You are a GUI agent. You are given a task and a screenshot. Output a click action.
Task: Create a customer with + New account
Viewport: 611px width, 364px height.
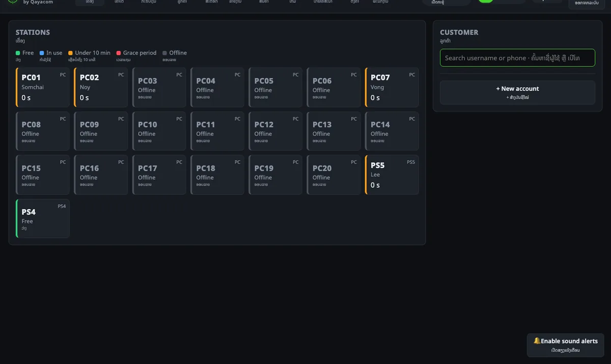coord(517,93)
